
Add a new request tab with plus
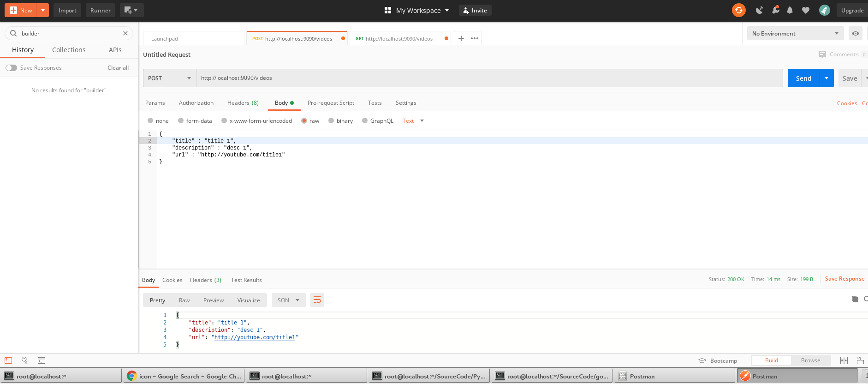click(x=461, y=38)
